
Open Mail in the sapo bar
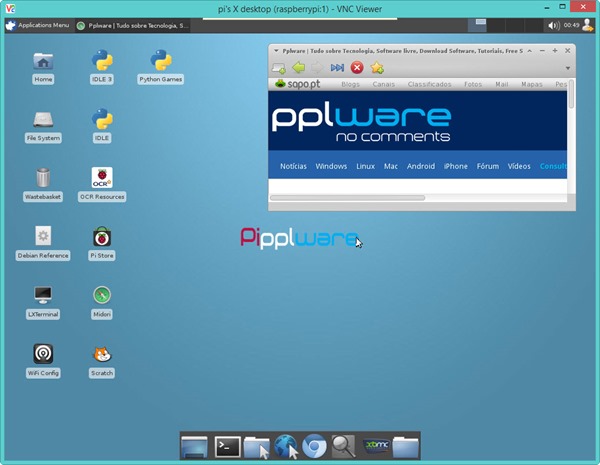(502, 84)
